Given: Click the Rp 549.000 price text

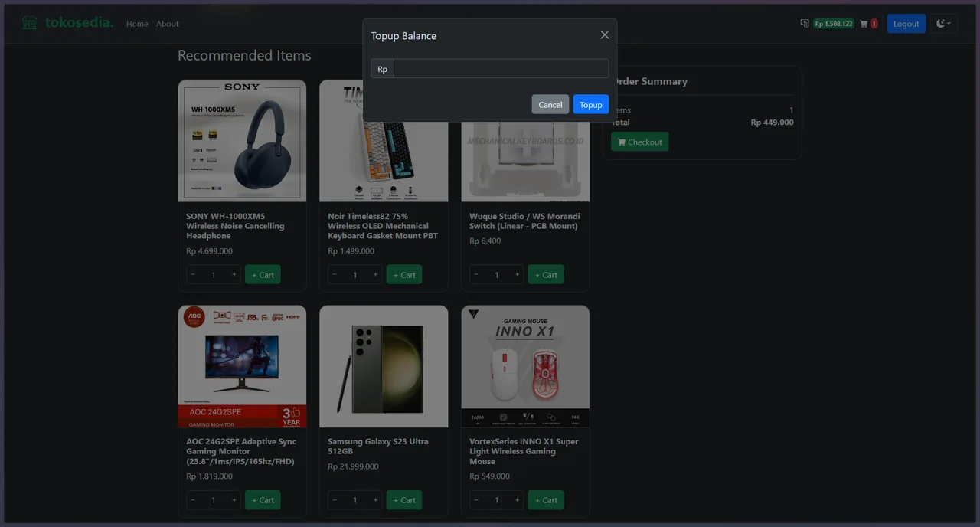Looking at the screenshot, I should coord(489,476).
